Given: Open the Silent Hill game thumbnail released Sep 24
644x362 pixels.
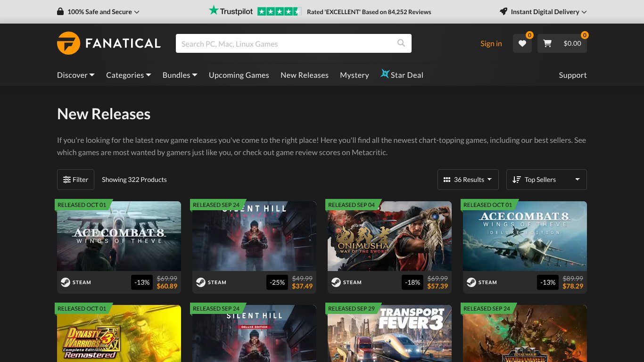Looking at the screenshot, I should pos(254,236).
